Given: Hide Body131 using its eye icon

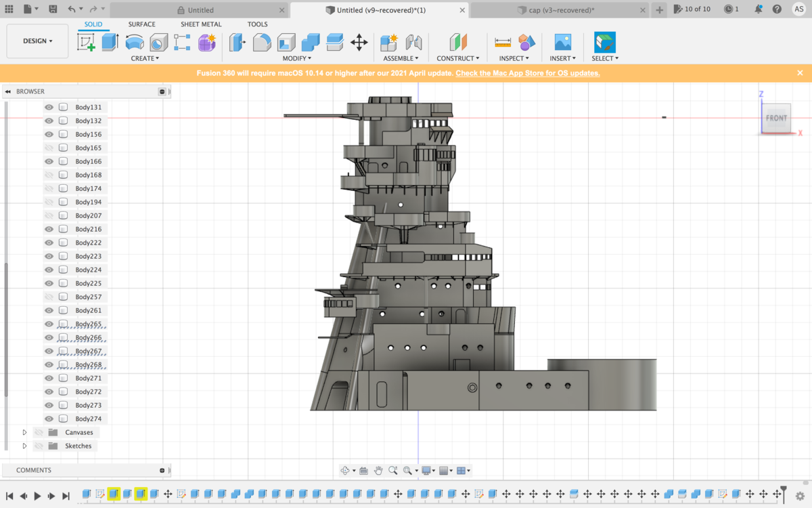Looking at the screenshot, I should coord(49,107).
